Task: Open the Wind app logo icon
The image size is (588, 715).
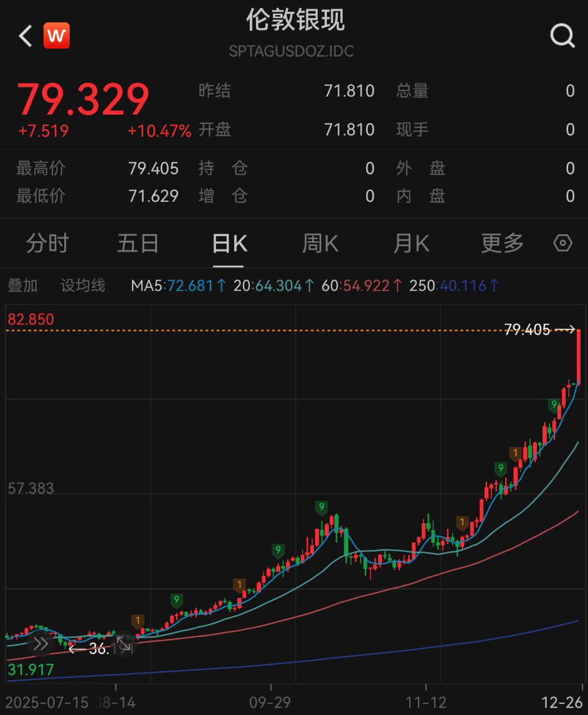Action: [57, 36]
